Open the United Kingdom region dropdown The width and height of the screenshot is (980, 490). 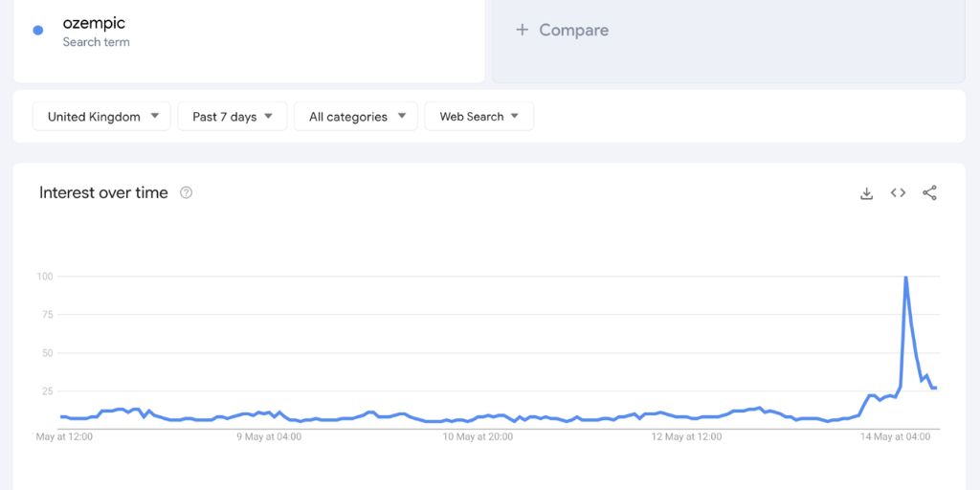[101, 117]
